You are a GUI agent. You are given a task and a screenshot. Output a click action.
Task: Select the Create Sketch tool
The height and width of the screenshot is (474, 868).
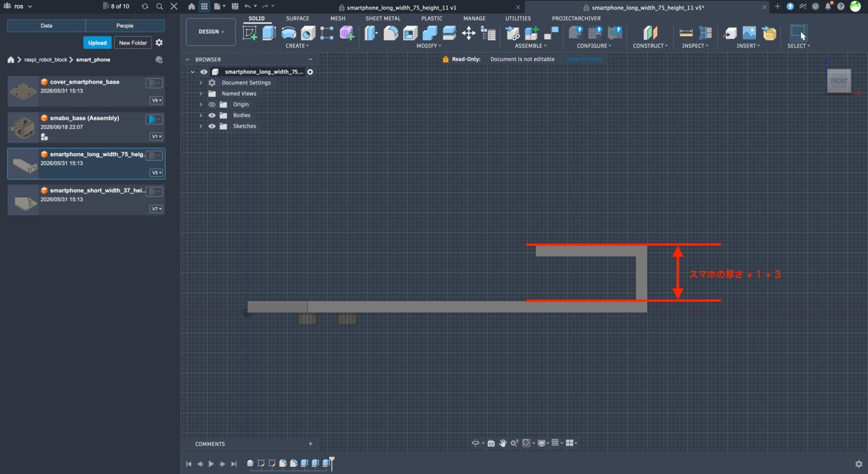click(x=250, y=33)
